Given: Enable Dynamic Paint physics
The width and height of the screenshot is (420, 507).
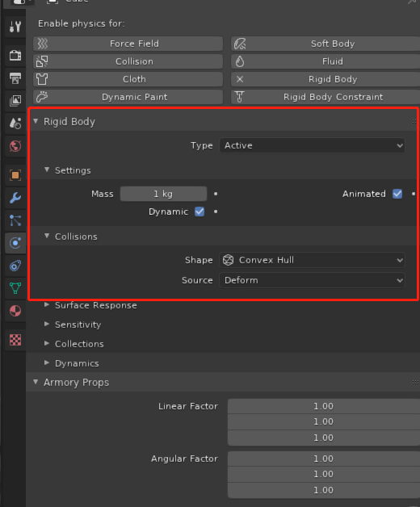Looking at the screenshot, I should (x=128, y=97).
